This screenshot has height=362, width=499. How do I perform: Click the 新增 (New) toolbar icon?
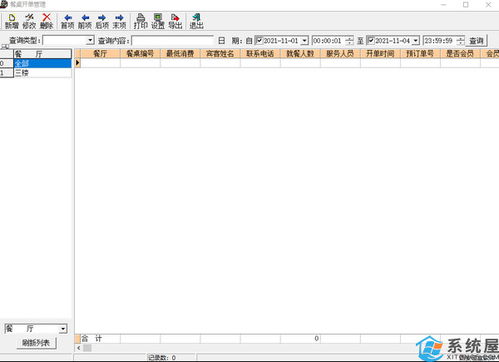[12, 21]
